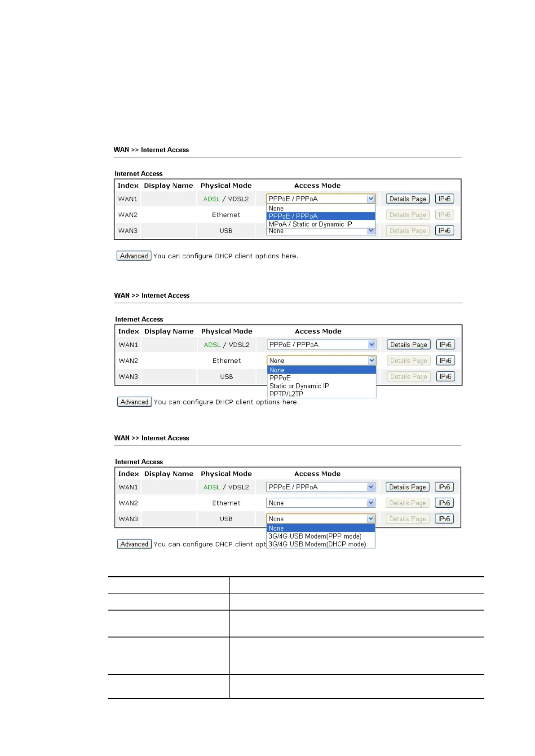Click WAN1 IPv6 button in top screenshot
The height and width of the screenshot is (756, 535).
pyautogui.click(x=444, y=199)
